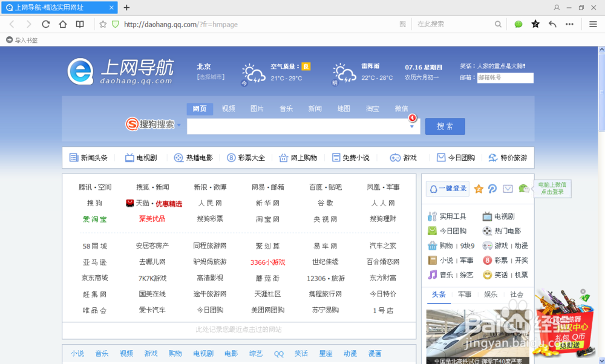Click the browser forward arrow
This screenshot has height=364, width=605.
tap(28, 24)
